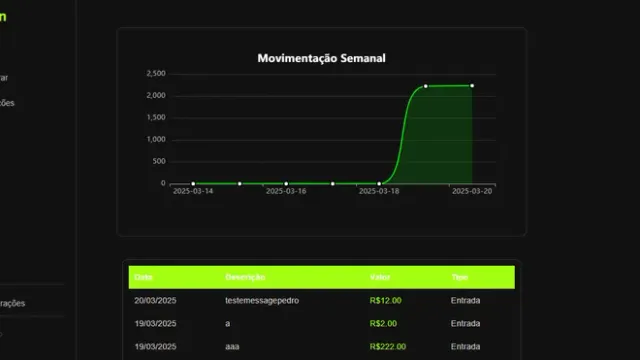Click the '2025-03-18' x-axis label

pos(379,191)
